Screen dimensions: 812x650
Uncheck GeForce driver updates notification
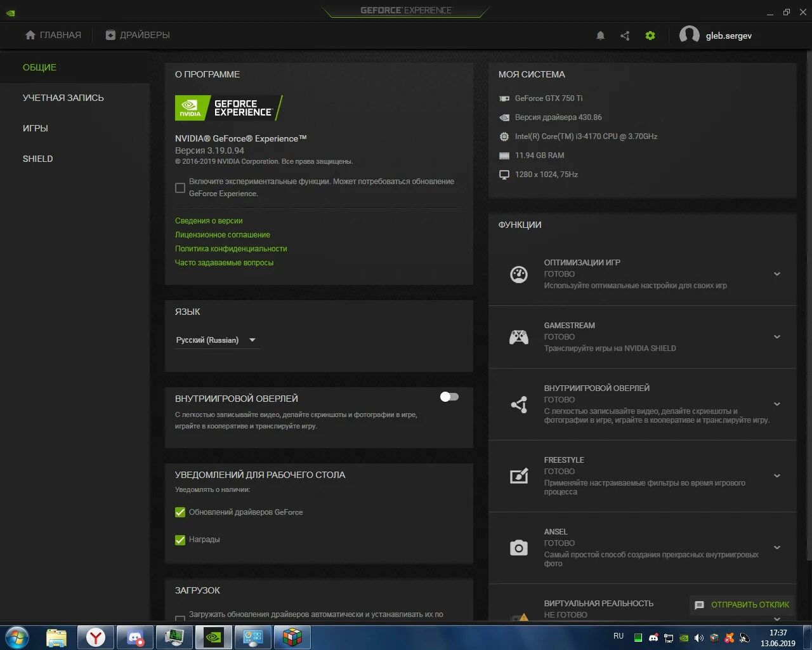(x=180, y=512)
